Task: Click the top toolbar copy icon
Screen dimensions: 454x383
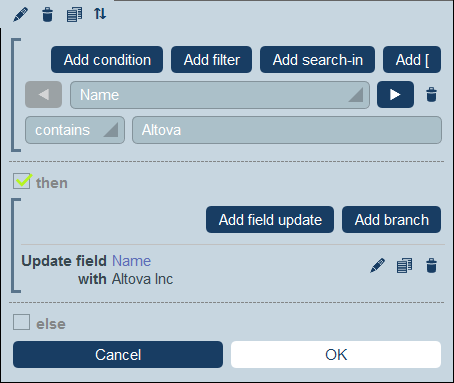Action: [74, 15]
